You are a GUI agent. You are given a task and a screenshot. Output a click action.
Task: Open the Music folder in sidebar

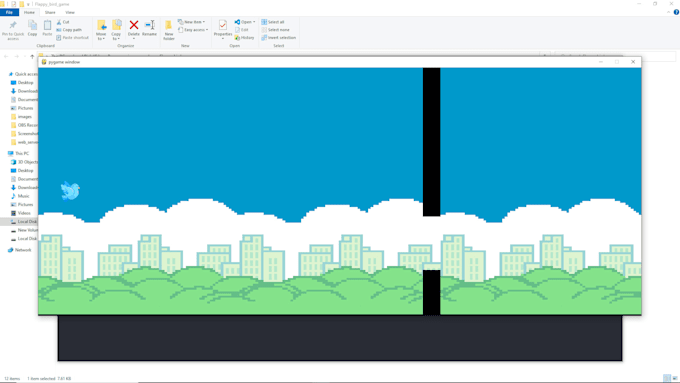coord(20,196)
